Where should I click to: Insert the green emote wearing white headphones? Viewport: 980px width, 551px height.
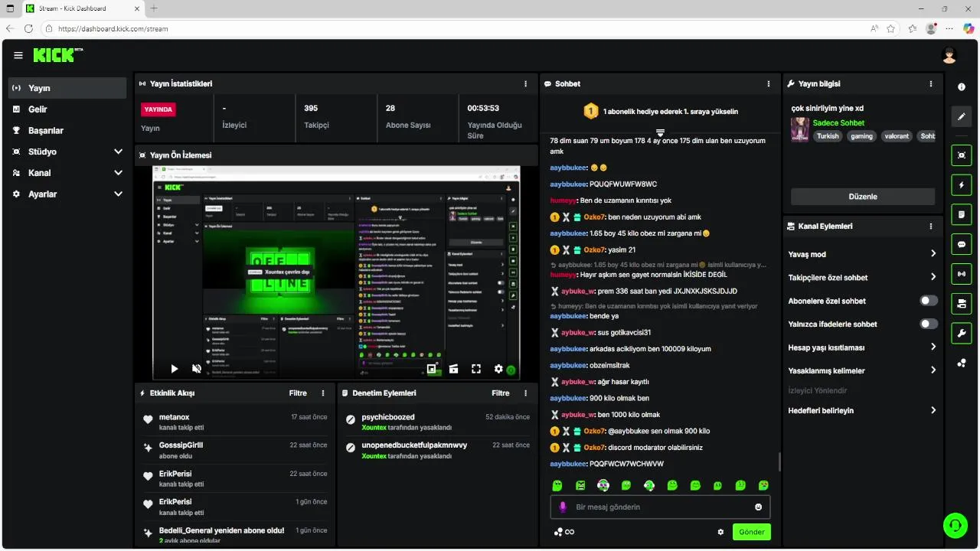(x=649, y=485)
